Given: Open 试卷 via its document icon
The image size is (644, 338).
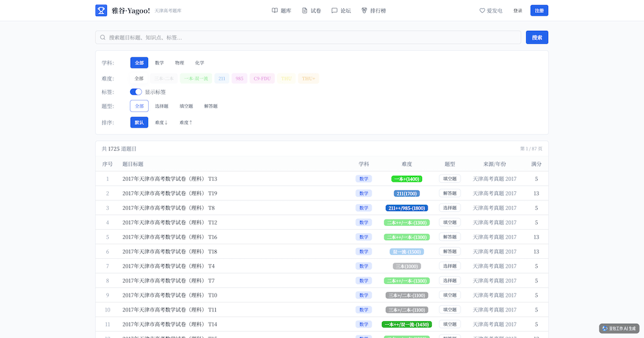Looking at the screenshot, I should (x=305, y=11).
